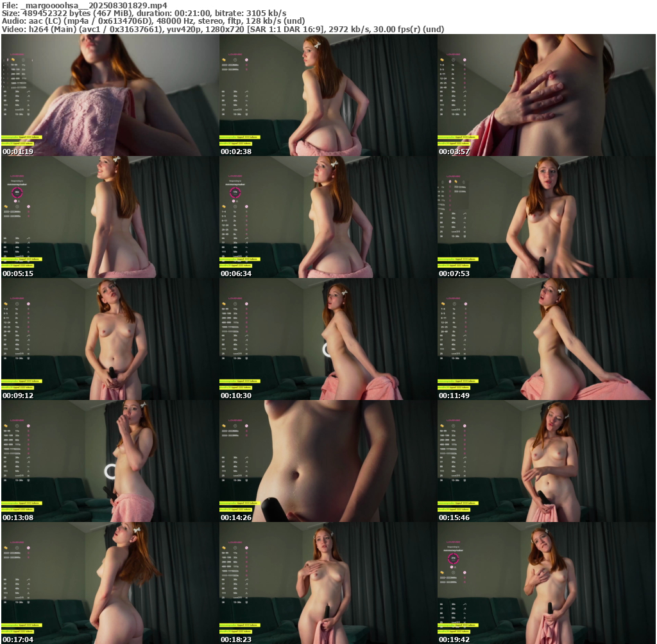Click the pink circular icon in the 00:05:15 frame
657x644 pixels.
[x=17, y=192]
